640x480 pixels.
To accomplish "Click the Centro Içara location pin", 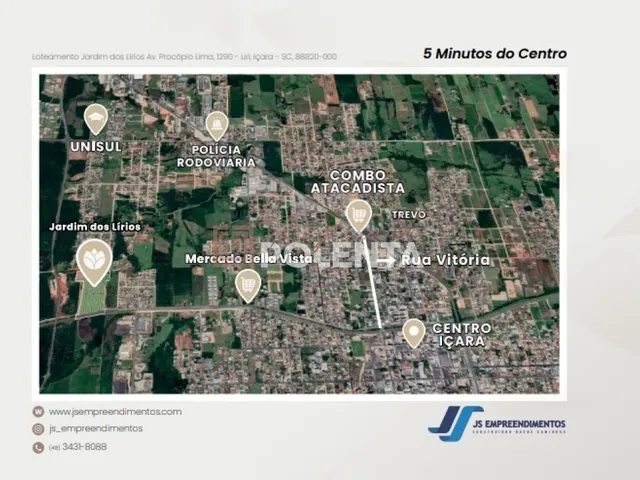I will click(414, 333).
